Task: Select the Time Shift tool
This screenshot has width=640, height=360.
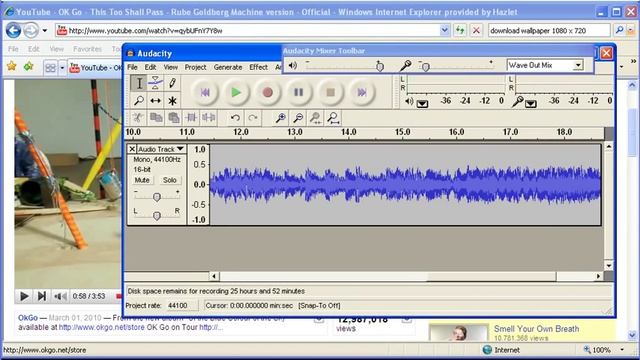Action: (x=156, y=100)
